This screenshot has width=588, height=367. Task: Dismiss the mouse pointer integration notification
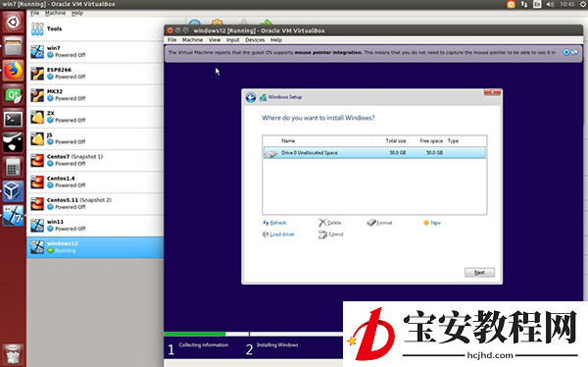[x=566, y=53]
